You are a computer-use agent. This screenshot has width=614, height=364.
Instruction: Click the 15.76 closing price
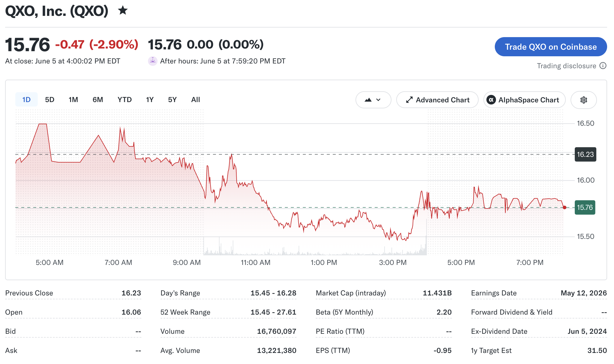(28, 45)
